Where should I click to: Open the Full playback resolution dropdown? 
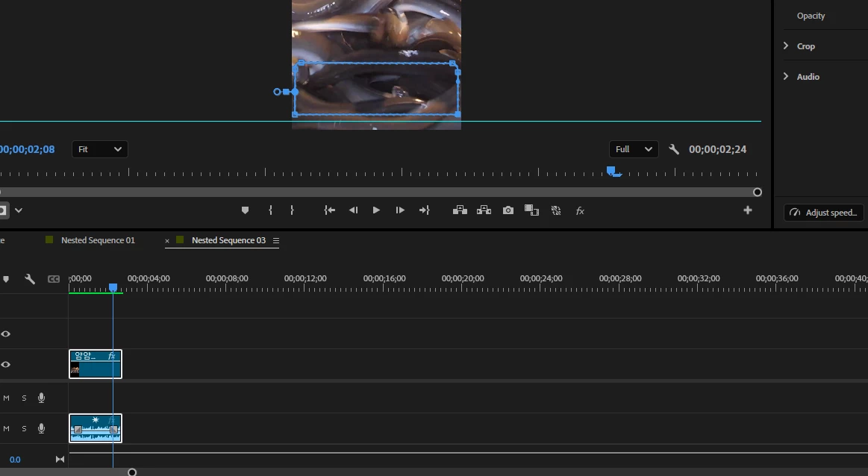coord(634,149)
